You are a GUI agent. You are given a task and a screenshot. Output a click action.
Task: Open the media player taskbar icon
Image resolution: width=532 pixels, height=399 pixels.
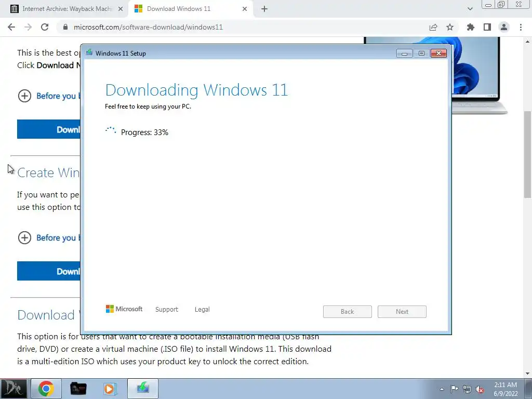tap(110, 389)
